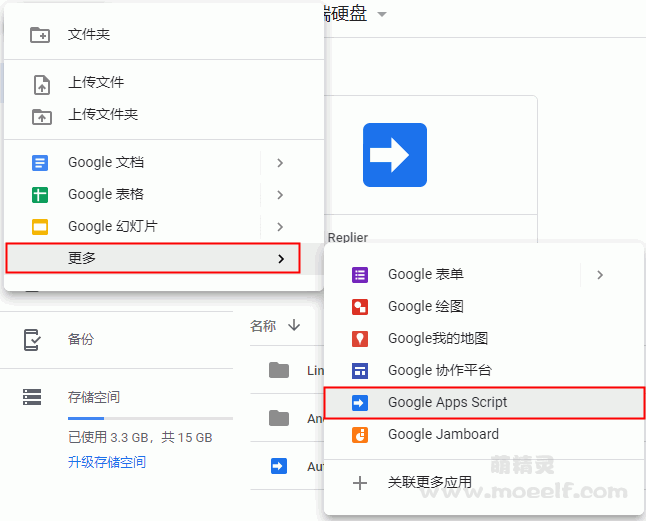Toggle sort direction arrow beside 名称
The width and height of the screenshot is (646, 521).
click(294, 325)
